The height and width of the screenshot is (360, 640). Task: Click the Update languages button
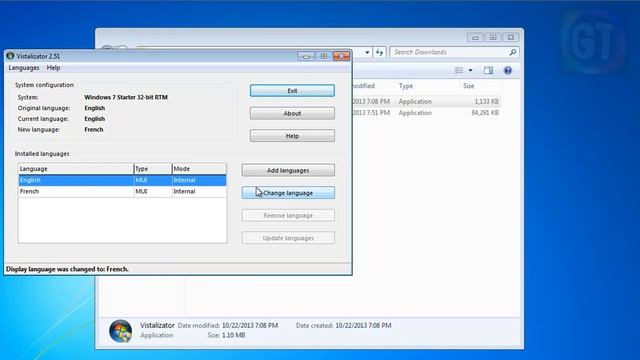288,238
